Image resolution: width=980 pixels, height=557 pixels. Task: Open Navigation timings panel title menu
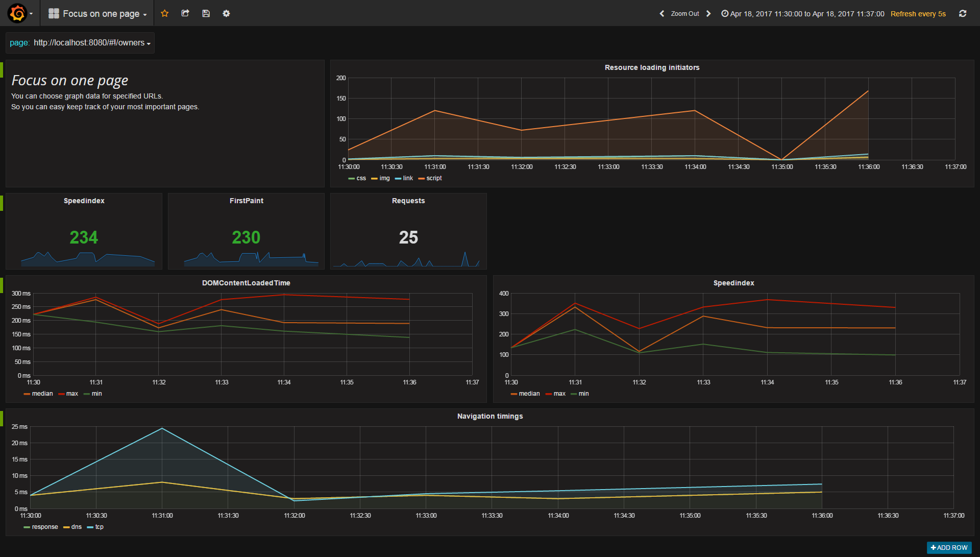489,416
